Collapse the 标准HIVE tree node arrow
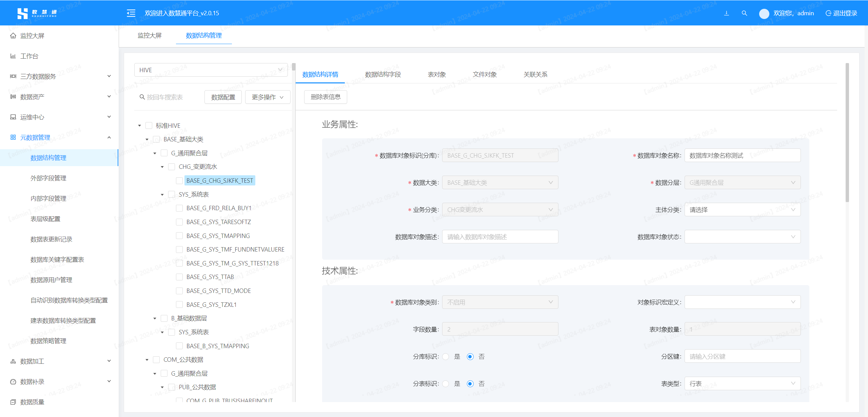The image size is (868, 417). click(139, 126)
